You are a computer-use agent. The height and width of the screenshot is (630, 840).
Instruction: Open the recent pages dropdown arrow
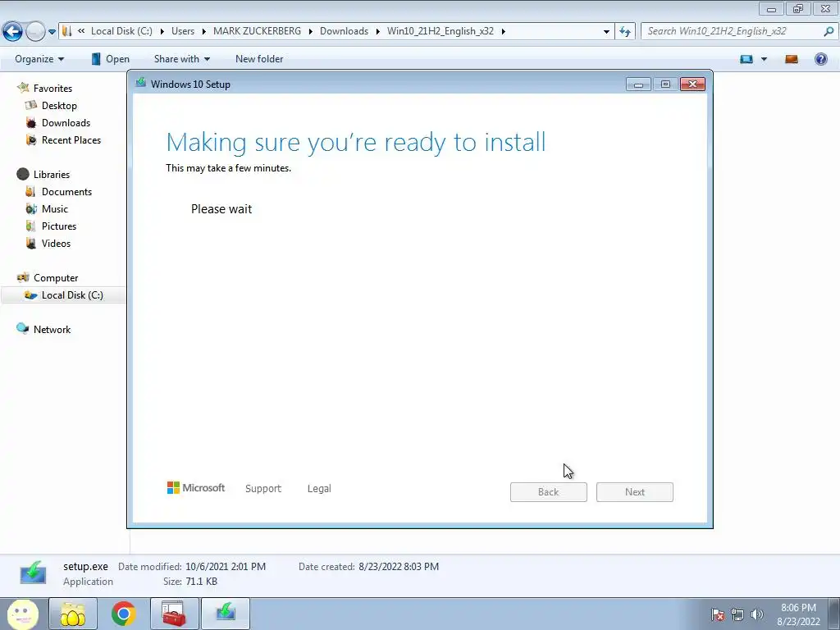(x=52, y=32)
